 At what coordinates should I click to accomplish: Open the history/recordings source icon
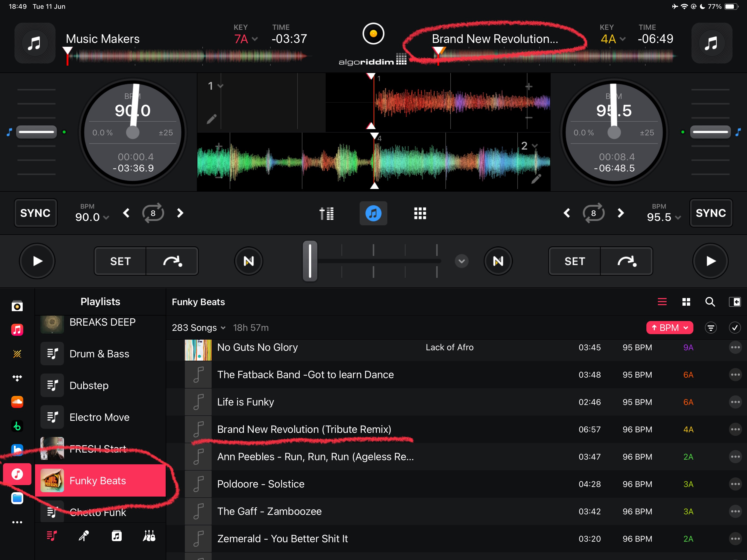(x=17, y=306)
